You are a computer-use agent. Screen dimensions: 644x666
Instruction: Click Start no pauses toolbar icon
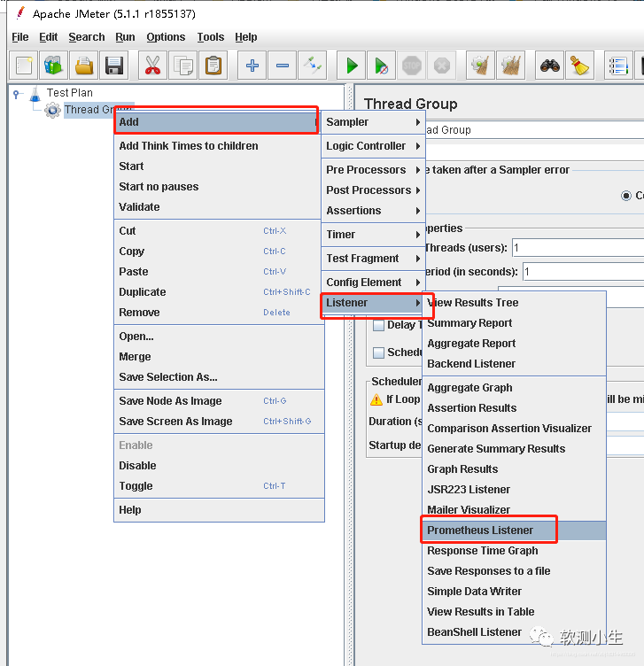tap(382, 66)
